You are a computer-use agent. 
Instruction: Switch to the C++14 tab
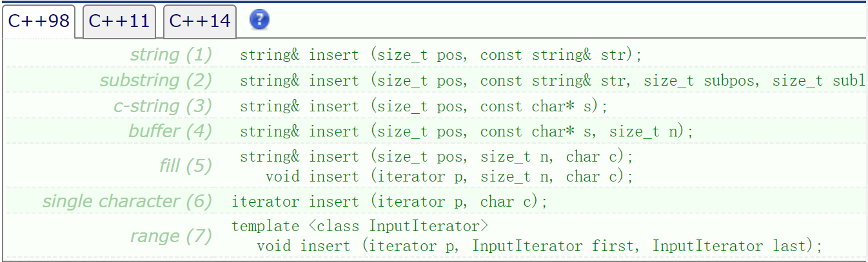[200, 21]
